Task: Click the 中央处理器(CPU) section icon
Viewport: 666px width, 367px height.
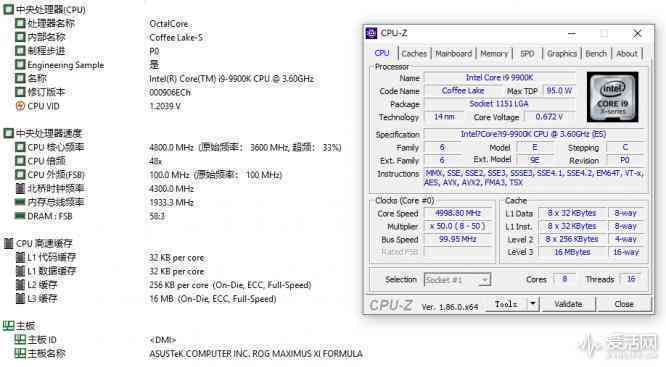Action: tap(8, 9)
